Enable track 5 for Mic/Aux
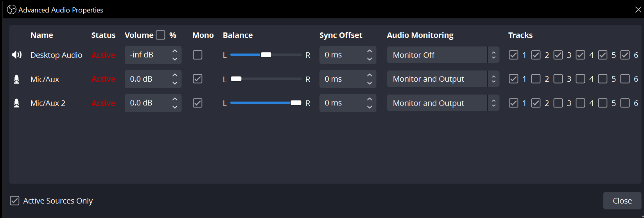Image resolution: width=644 pixels, height=218 pixels. tap(603, 79)
